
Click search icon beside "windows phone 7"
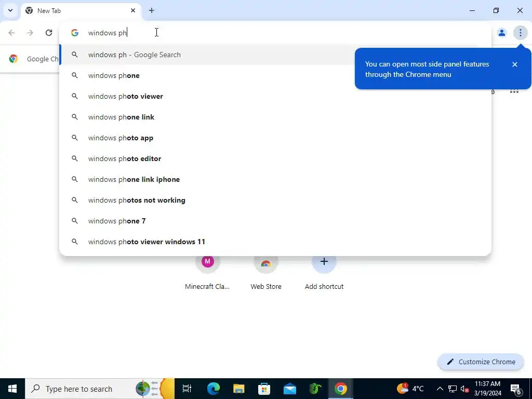click(75, 221)
